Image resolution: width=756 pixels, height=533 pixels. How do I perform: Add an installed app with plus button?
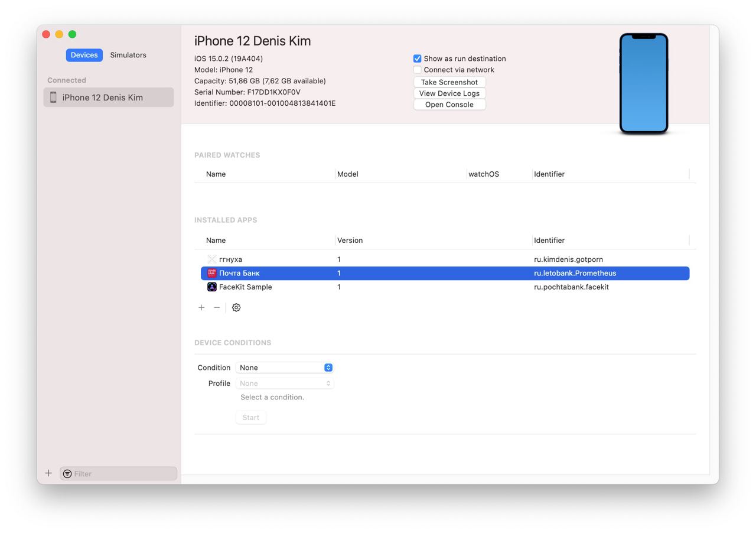click(x=201, y=307)
